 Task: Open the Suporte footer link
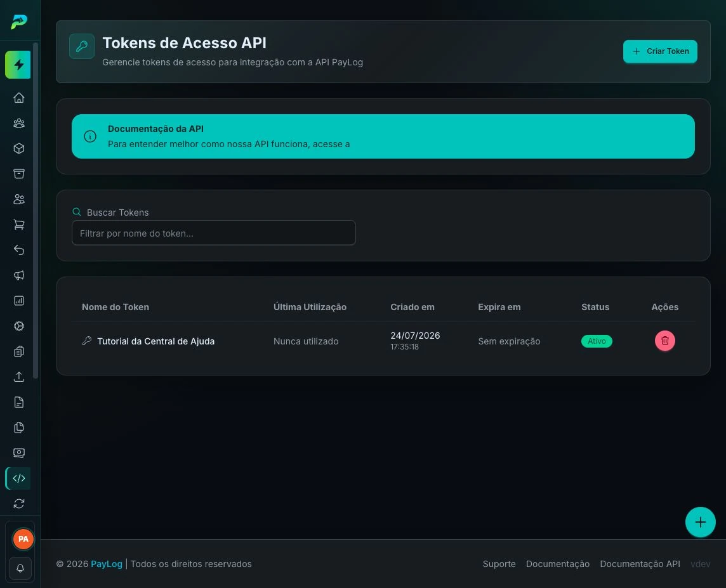point(499,564)
